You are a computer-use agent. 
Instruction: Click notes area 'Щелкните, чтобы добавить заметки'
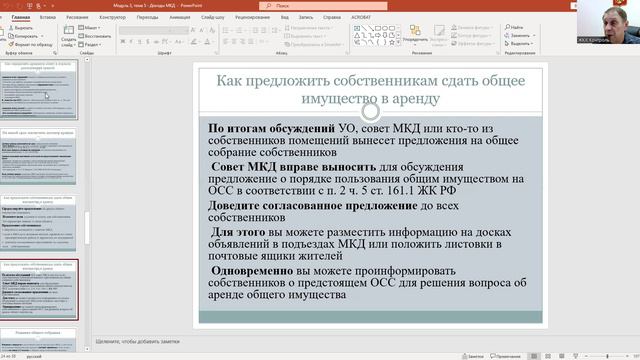(x=138, y=342)
